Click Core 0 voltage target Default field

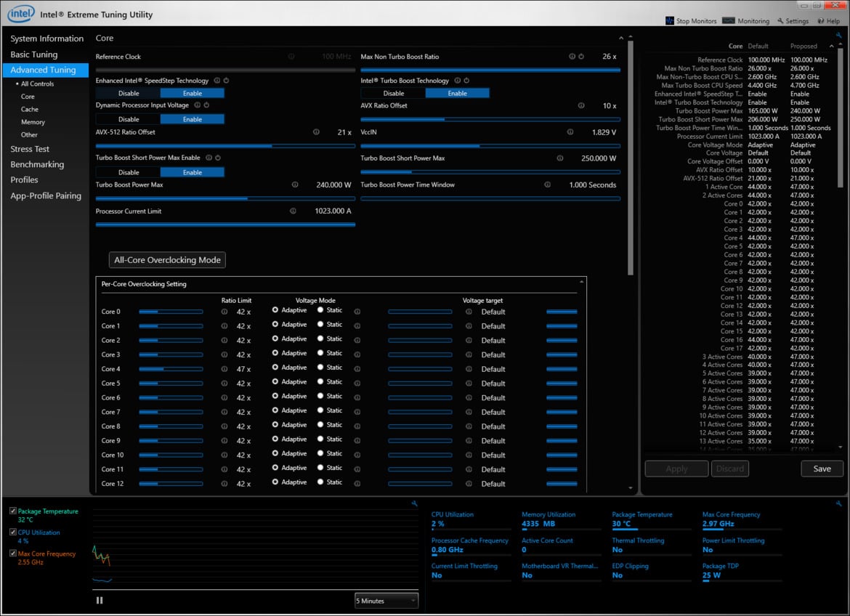coord(493,312)
